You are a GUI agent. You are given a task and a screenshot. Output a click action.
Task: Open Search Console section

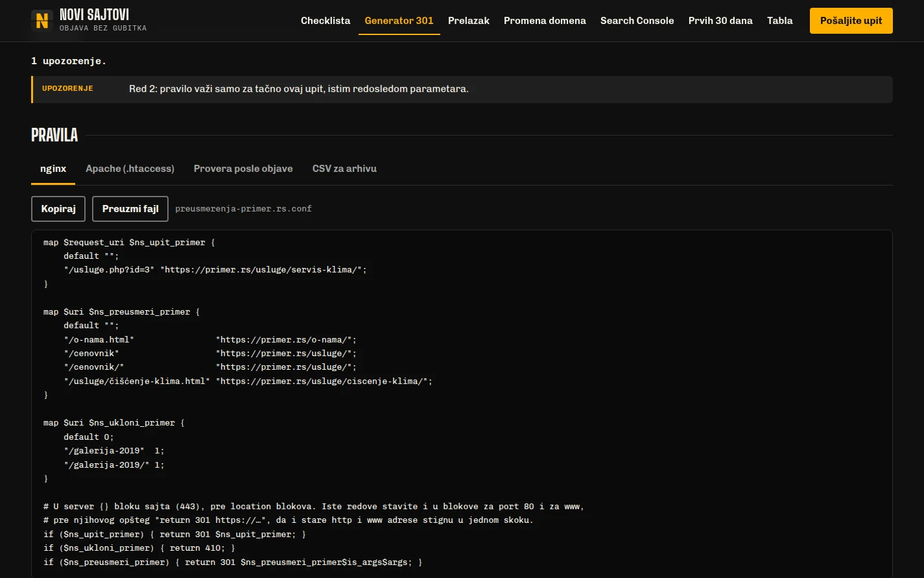637,21
